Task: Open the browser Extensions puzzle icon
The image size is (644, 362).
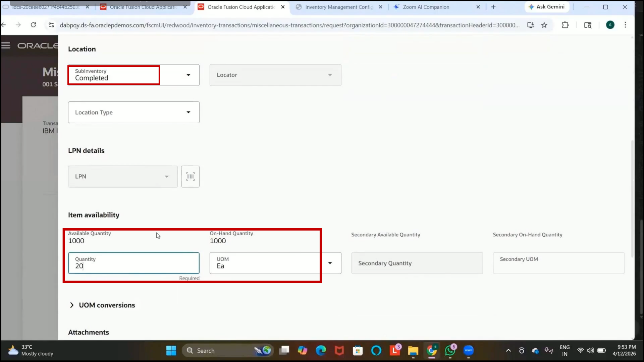Action: 565,25
